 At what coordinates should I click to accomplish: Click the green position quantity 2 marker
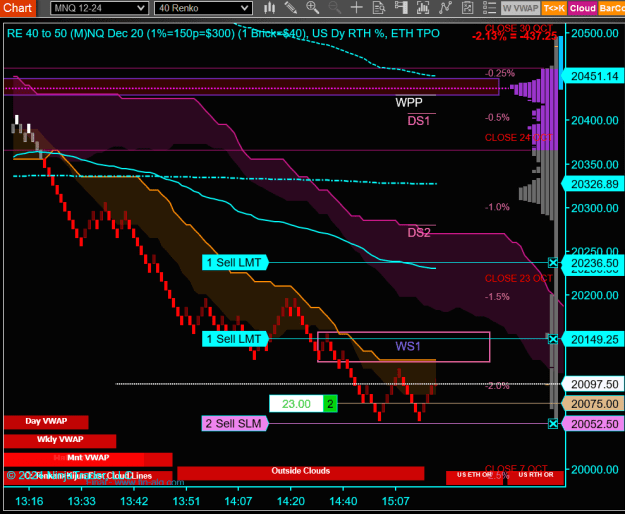(x=330, y=404)
